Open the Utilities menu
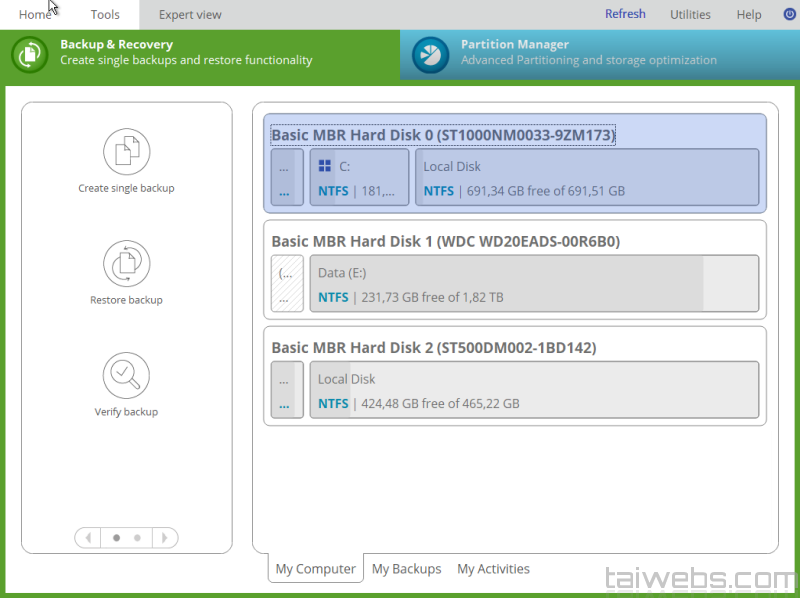Image resolution: width=800 pixels, height=598 pixels. (690, 15)
